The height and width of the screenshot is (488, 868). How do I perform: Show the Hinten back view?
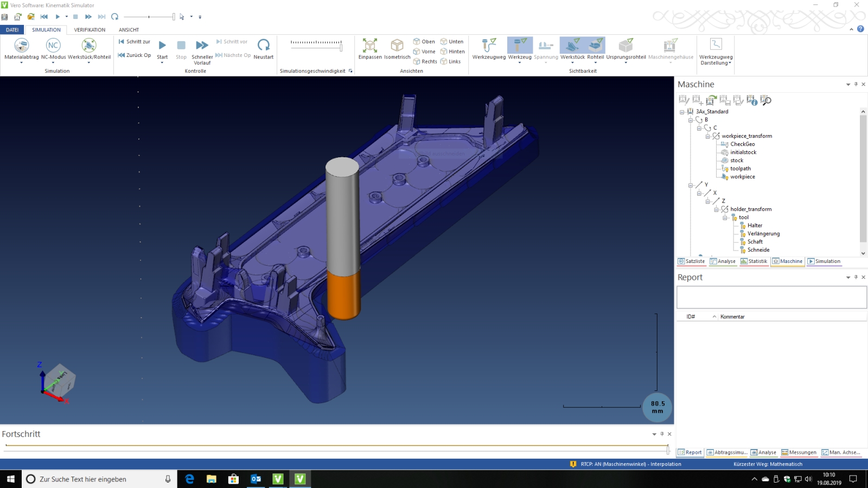point(452,52)
